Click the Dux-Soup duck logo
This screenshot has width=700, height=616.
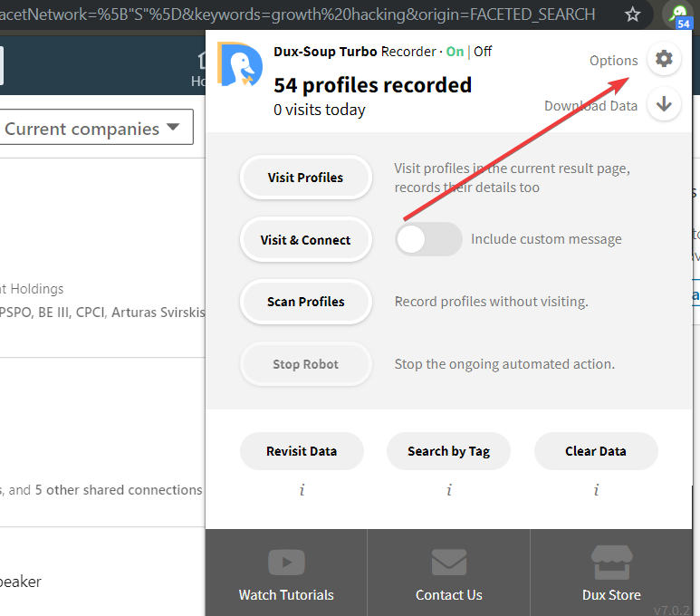[240, 64]
